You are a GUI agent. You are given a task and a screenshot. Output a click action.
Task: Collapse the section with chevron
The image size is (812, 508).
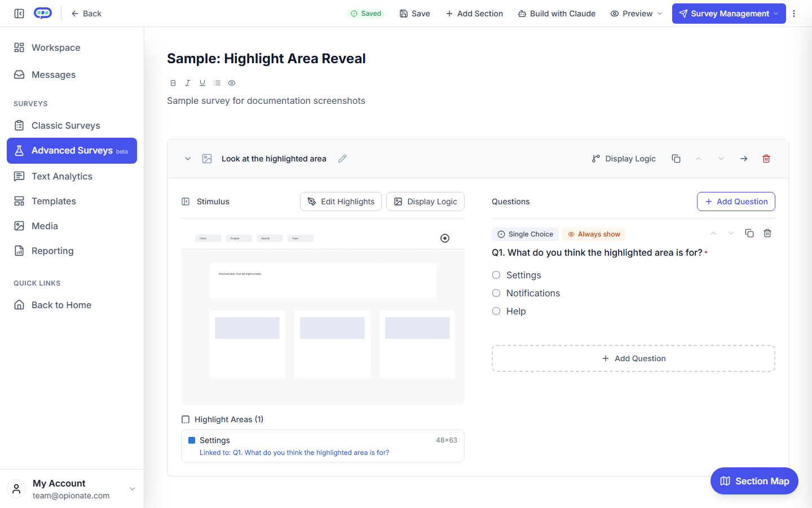coord(188,159)
